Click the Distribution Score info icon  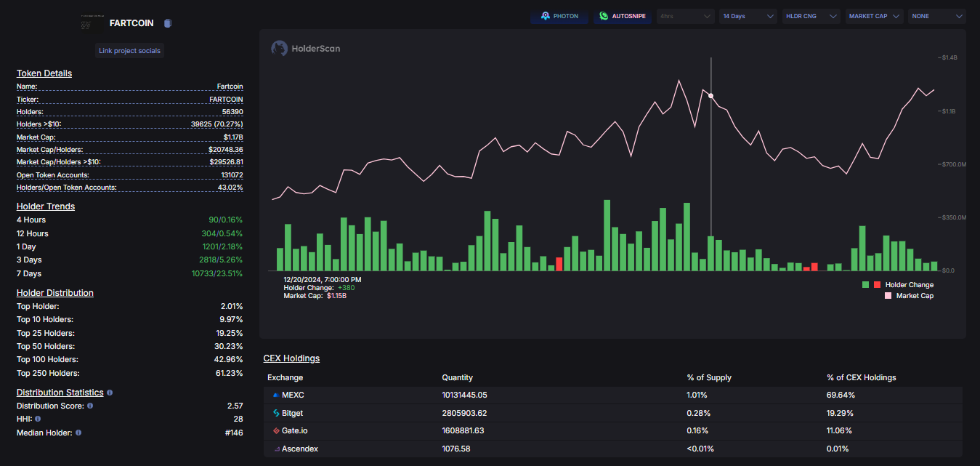[x=90, y=406]
